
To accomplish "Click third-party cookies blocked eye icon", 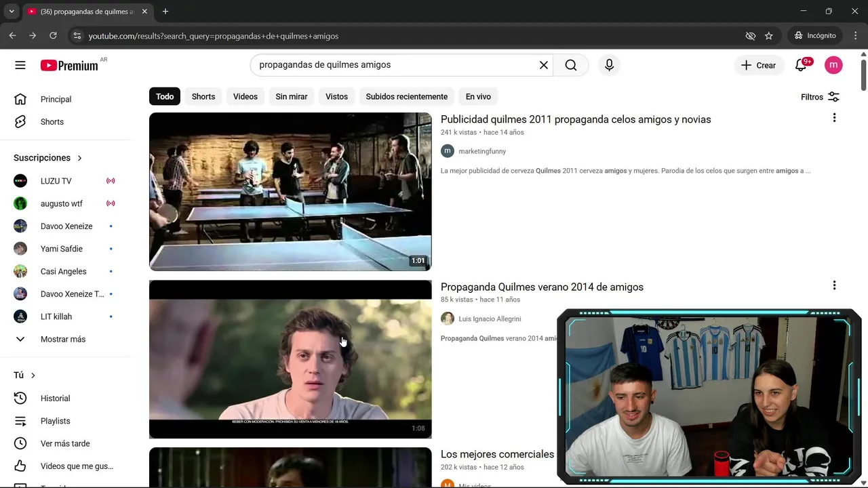I will pos(750,36).
